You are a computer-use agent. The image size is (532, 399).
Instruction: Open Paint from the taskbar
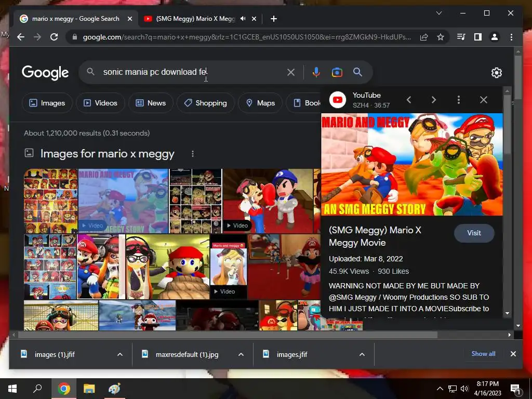coord(114,389)
